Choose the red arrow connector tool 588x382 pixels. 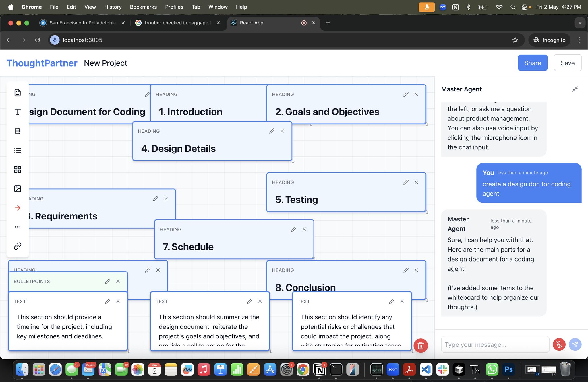[x=18, y=208]
